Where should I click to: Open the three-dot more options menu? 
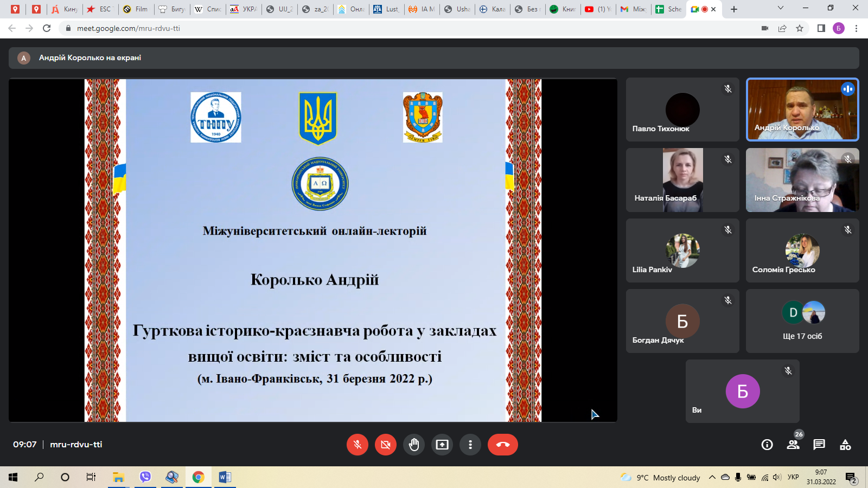click(x=470, y=445)
